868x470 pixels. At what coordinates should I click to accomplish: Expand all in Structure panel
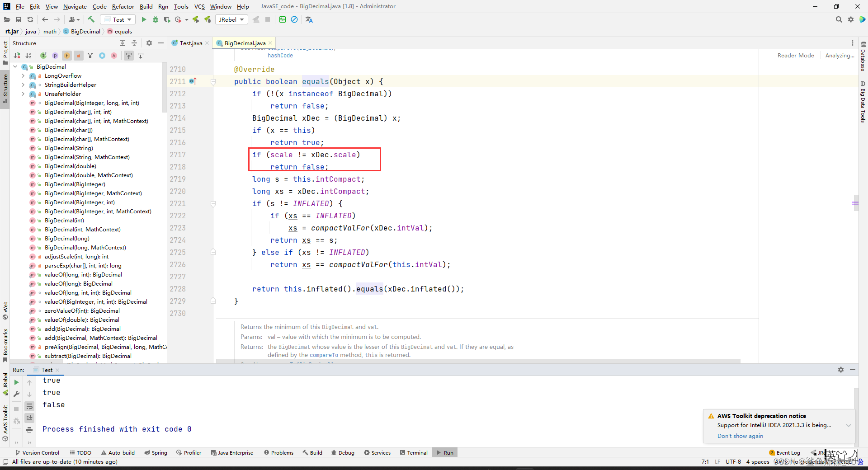[123, 43]
